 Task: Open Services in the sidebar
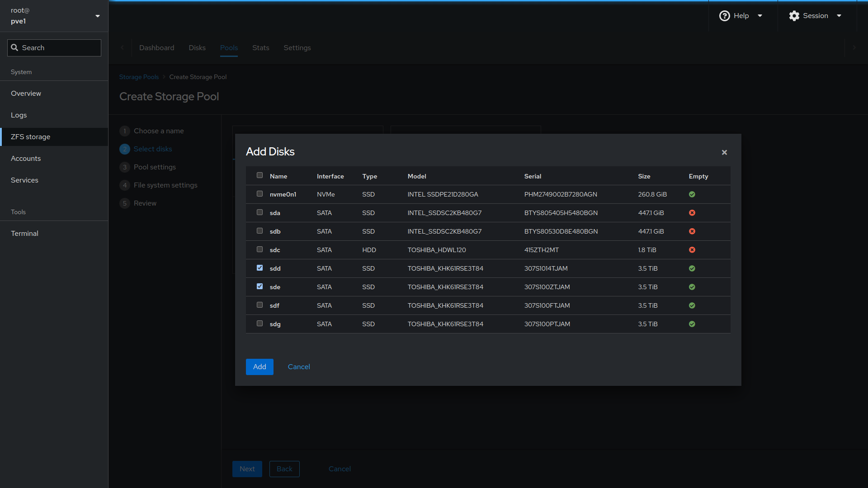click(x=54, y=180)
